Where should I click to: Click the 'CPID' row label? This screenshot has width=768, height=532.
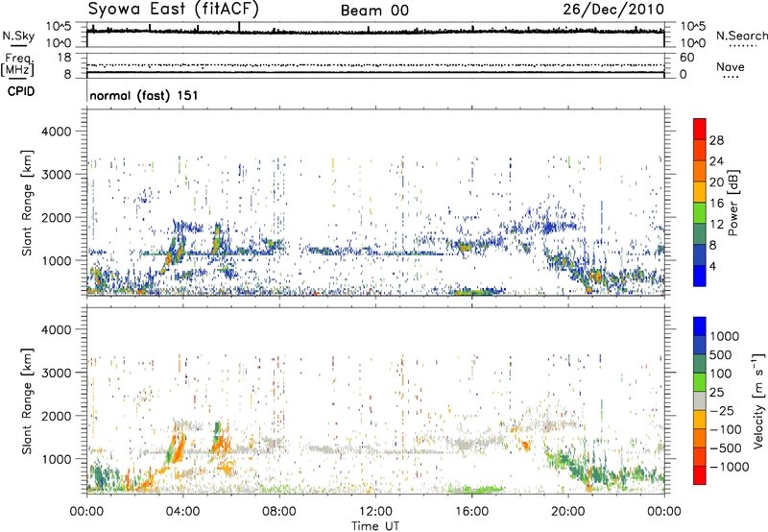tap(21, 91)
